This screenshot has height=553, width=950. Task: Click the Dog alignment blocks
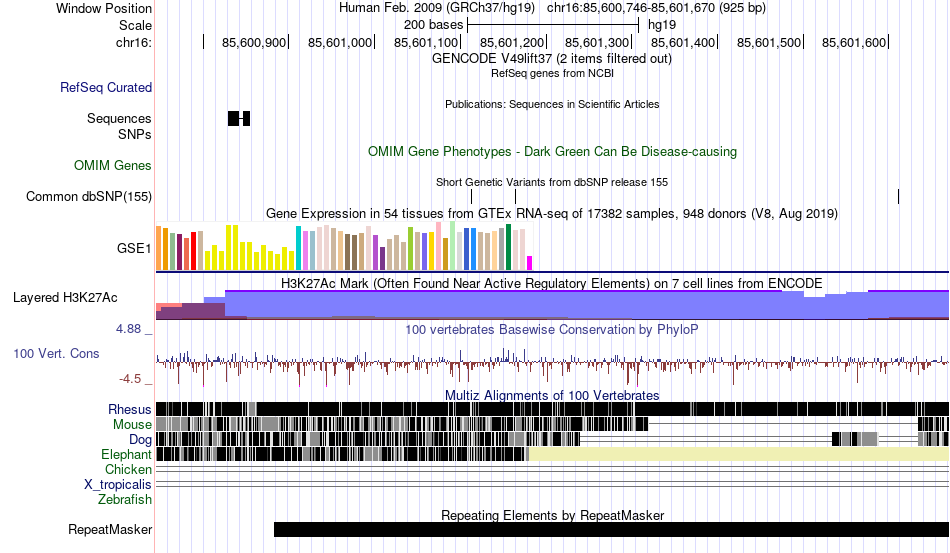point(368,439)
